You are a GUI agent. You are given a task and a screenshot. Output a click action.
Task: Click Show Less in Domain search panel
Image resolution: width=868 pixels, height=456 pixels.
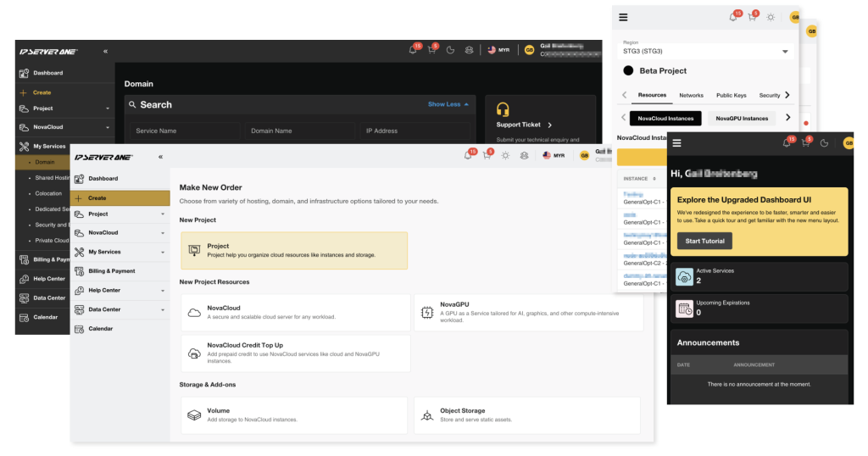tap(448, 104)
